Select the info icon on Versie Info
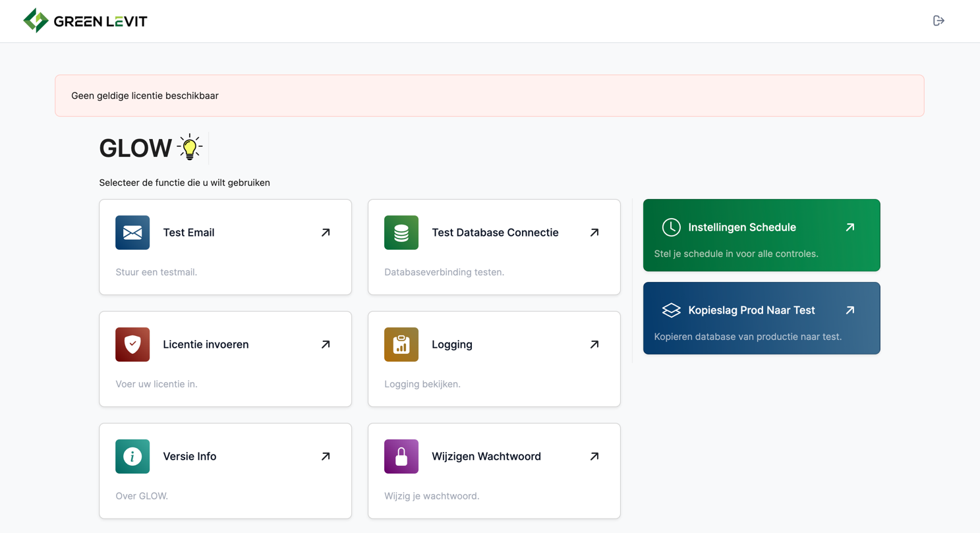The width and height of the screenshot is (980, 533). [x=132, y=456]
